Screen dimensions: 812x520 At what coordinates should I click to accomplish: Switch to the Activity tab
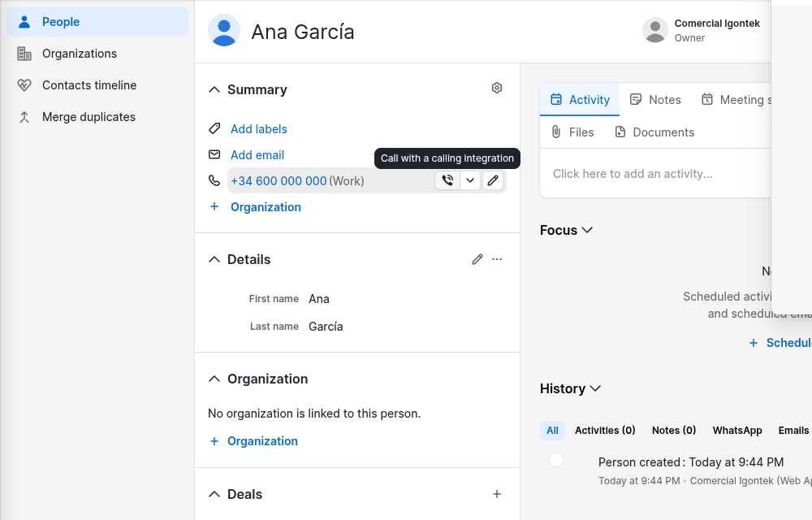pyautogui.click(x=580, y=99)
